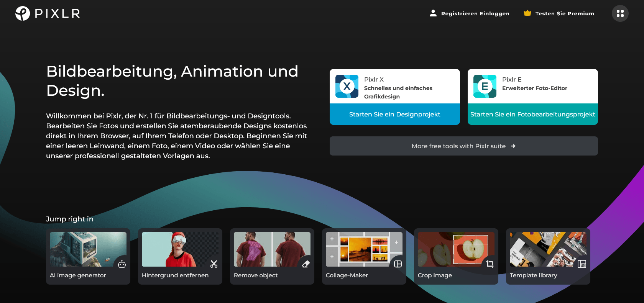This screenshot has width=644, height=303.
Task: Open Registrieren Einloggen link
Action: pyautogui.click(x=475, y=13)
